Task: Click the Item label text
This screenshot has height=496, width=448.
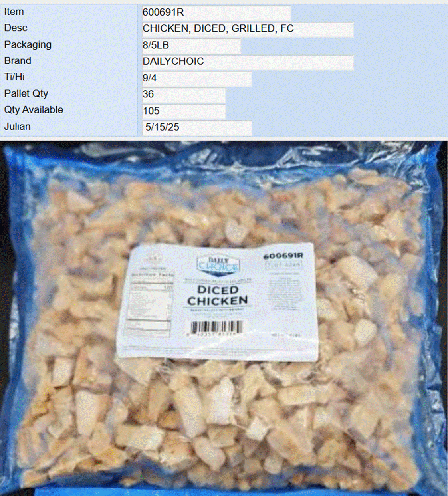Action: tap(14, 12)
